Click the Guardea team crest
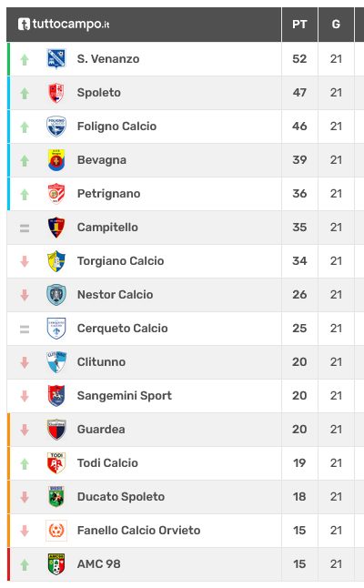 tap(56, 430)
